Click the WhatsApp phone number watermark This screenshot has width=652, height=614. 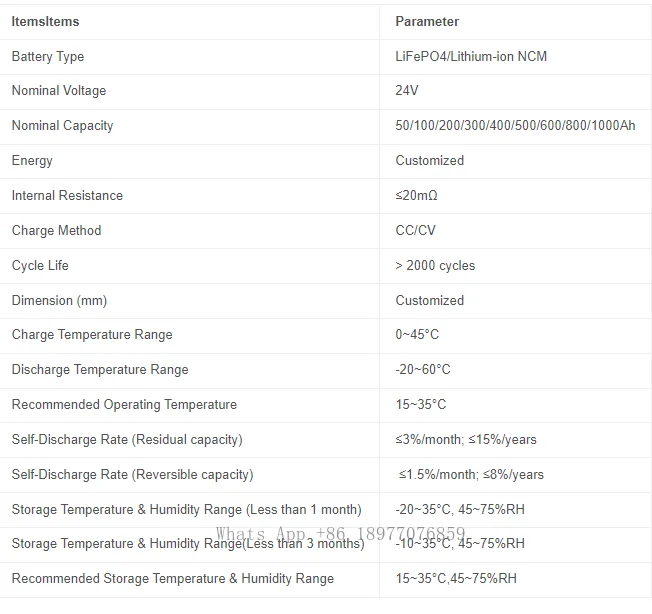pyautogui.click(x=341, y=533)
